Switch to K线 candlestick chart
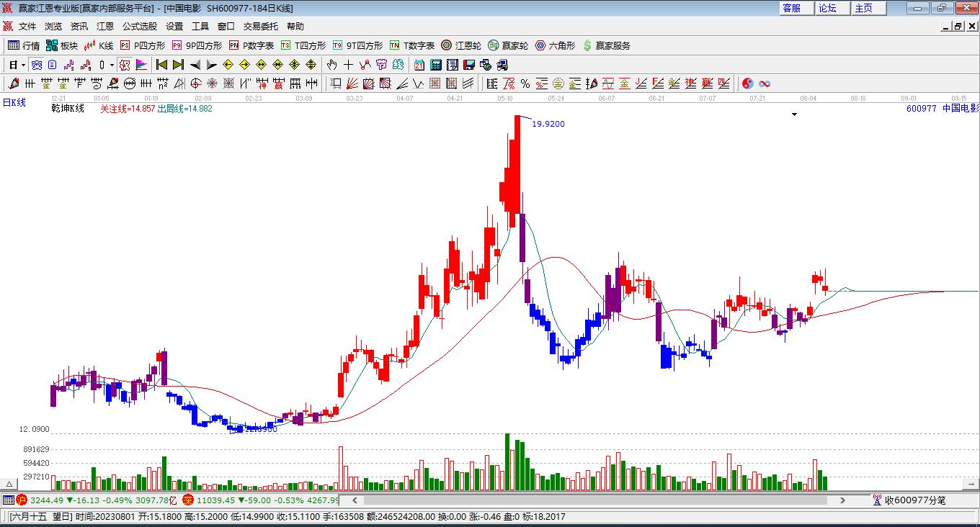The width and height of the screenshot is (980, 527). [x=98, y=45]
